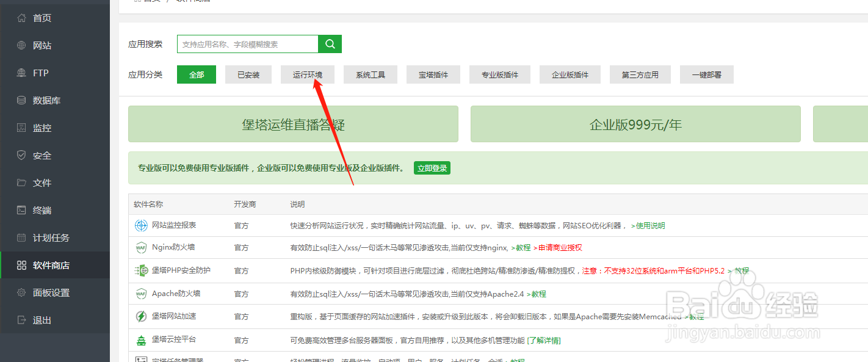Click the FTP sidebar icon
The image size is (868, 362).
pos(21,73)
